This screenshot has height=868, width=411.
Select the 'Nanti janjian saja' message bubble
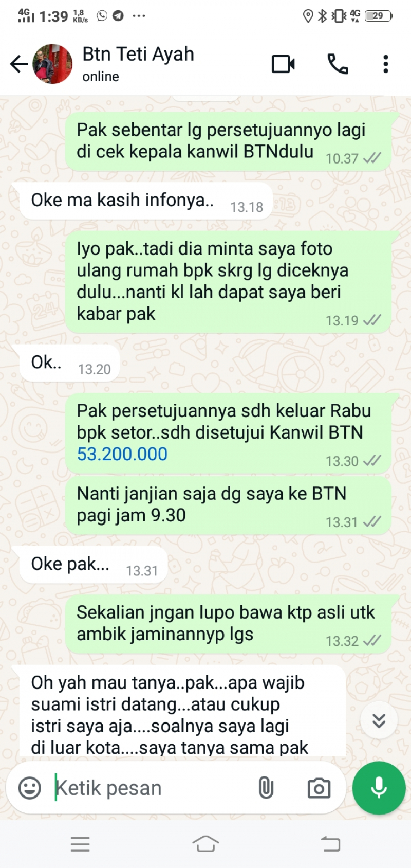pos(229,505)
